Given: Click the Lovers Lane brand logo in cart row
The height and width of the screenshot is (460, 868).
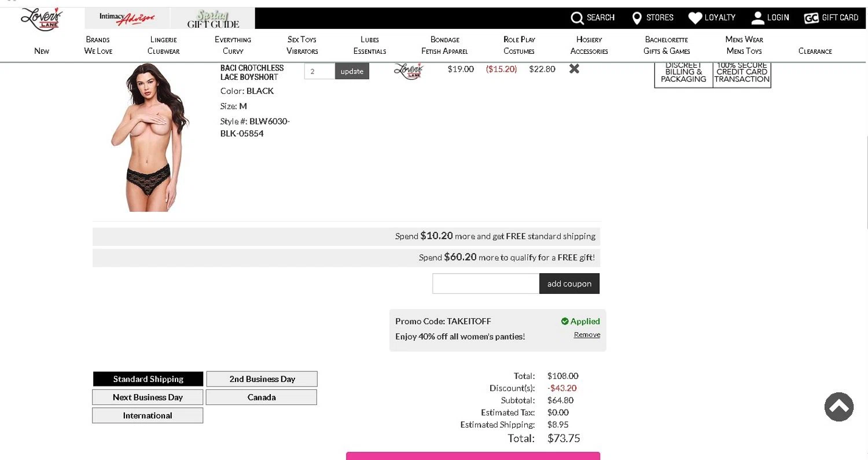Looking at the screenshot, I should [x=409, y=71].
